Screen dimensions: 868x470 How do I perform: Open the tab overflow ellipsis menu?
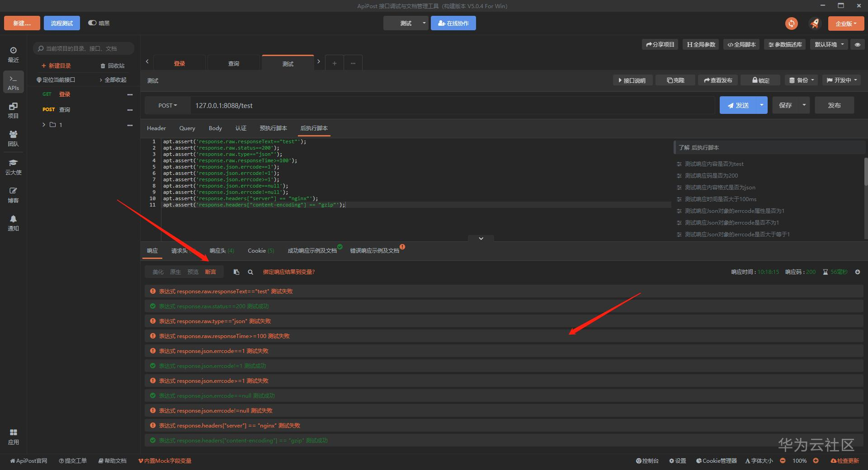pos(353,63)
